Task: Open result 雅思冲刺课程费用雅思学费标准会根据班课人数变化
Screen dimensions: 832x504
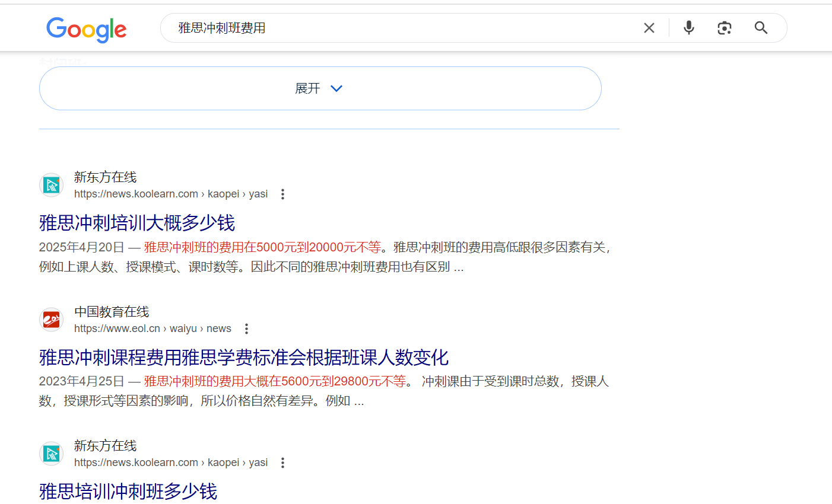Action: [244, 358]
